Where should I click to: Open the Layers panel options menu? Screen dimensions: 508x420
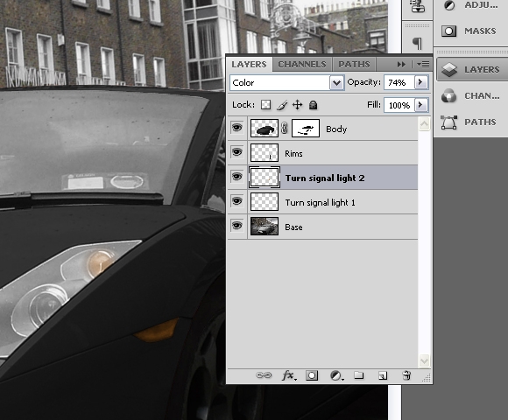tap(423, 65)
